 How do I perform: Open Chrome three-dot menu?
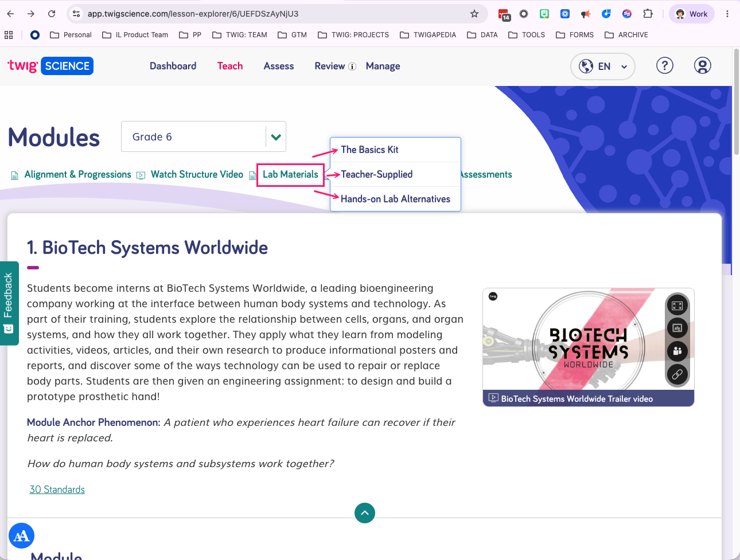727,14
